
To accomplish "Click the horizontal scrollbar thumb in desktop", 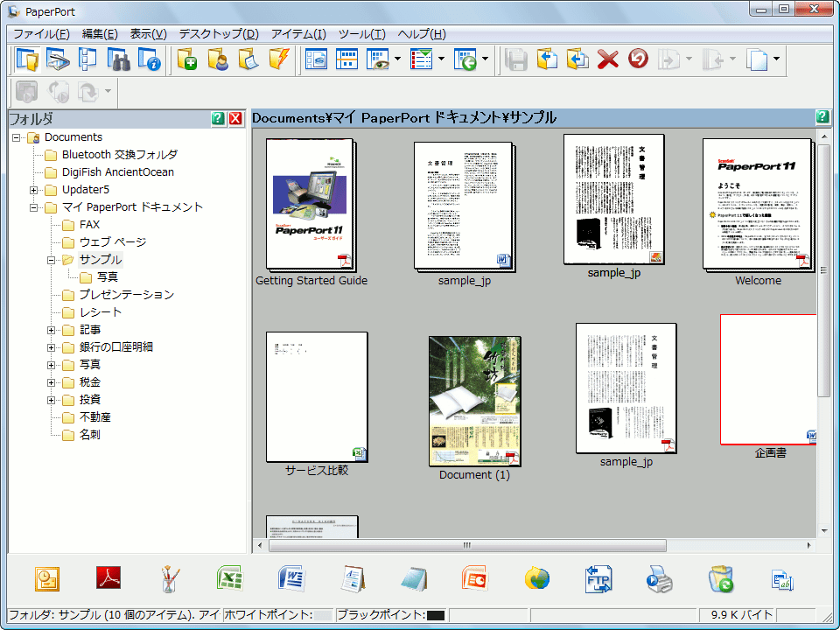I will tap(467, 545).
